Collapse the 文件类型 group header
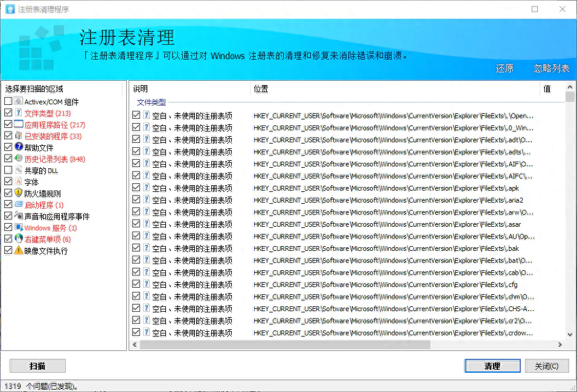This screenshot has height=392, width=577. tap(151, 103)
